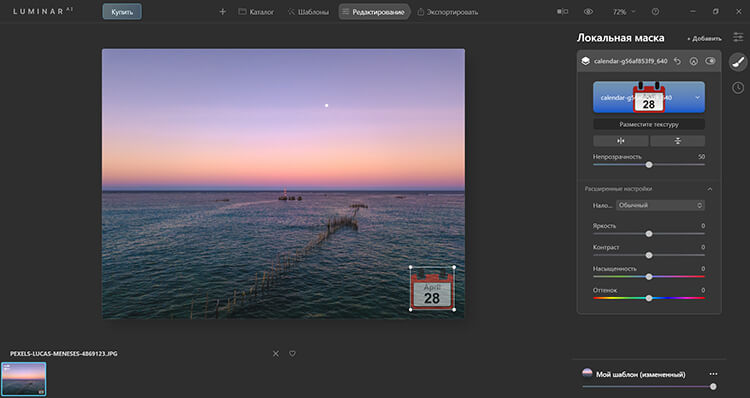Click the filmstrip thumbnail of the sunset photo
This screenshot has width=750, height=398.
[x=23, y=379]
